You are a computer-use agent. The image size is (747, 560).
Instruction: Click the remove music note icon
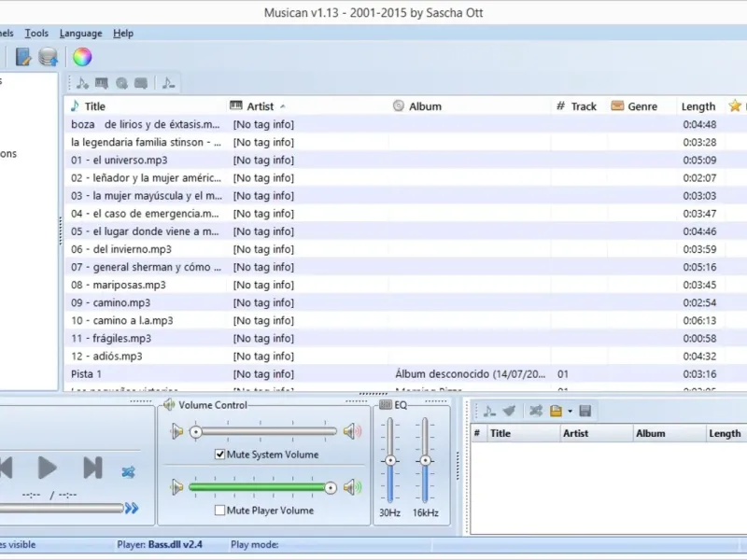pyautogui.click(x=168, y=82)
